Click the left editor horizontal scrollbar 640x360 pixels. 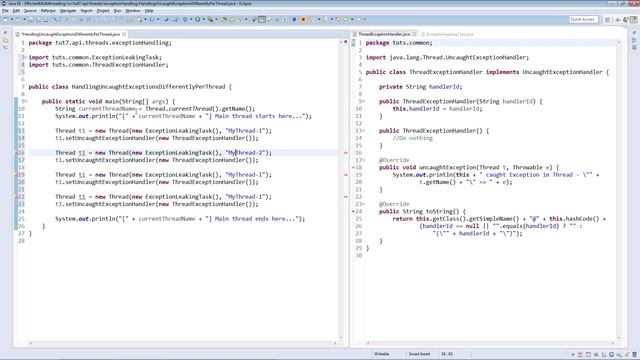tap(182, 343)
